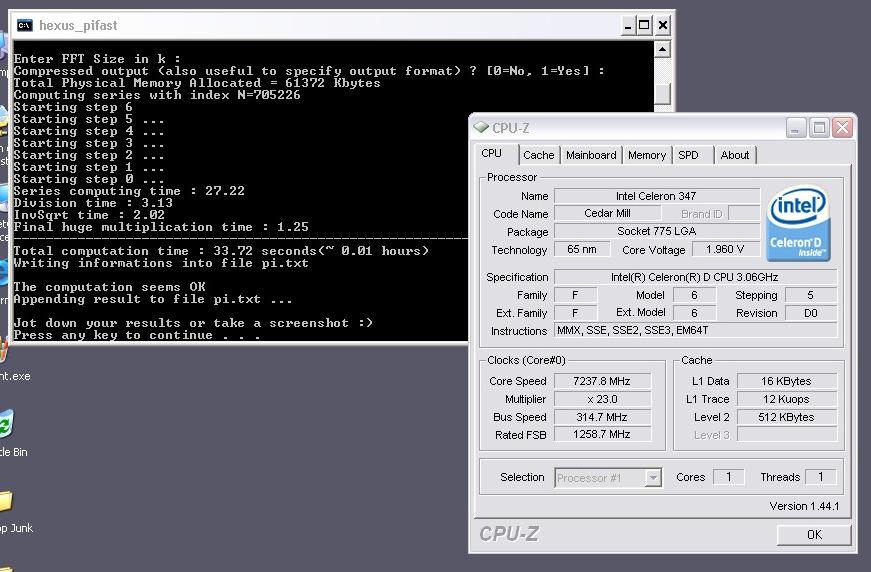Image resolution: width=871 pixels, height=572 pixels.
Task: Maximize the hexus_pifast console window
Action: [644, 26]
